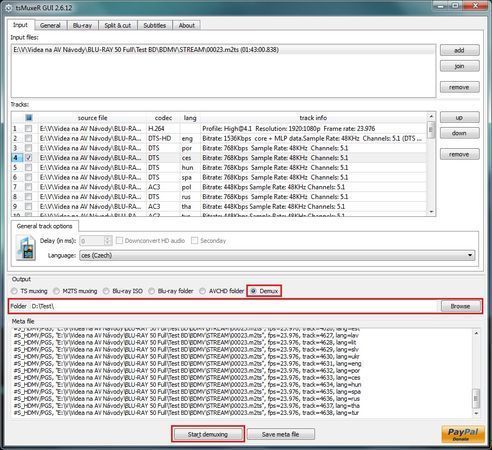
Task: Check track 1 H.264 video checkbox
Action: click(29, 128)
